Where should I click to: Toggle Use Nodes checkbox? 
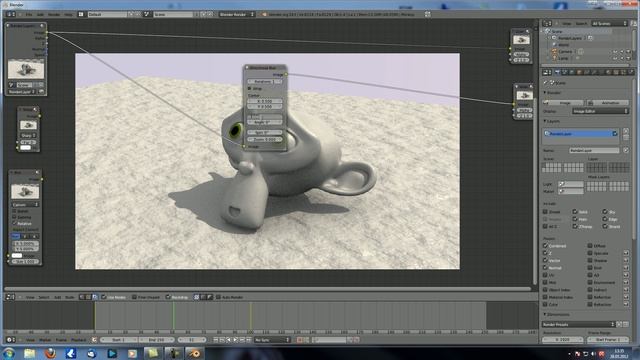[x=104, y=297]
